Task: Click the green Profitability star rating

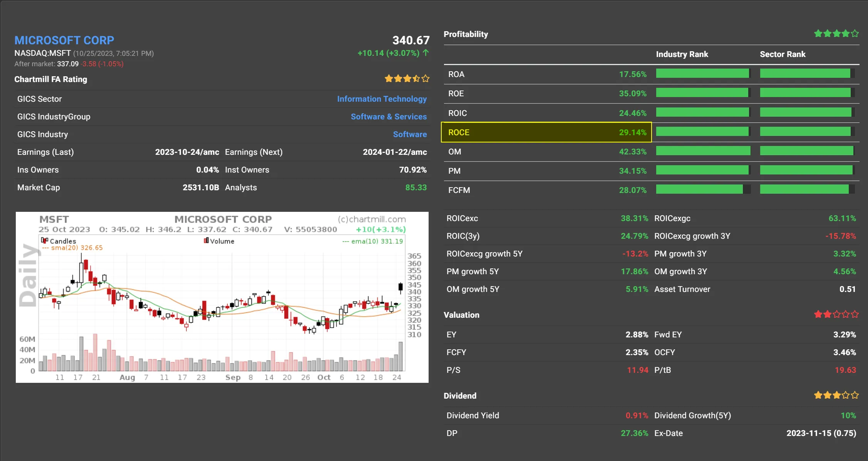Action: point(836,34)
